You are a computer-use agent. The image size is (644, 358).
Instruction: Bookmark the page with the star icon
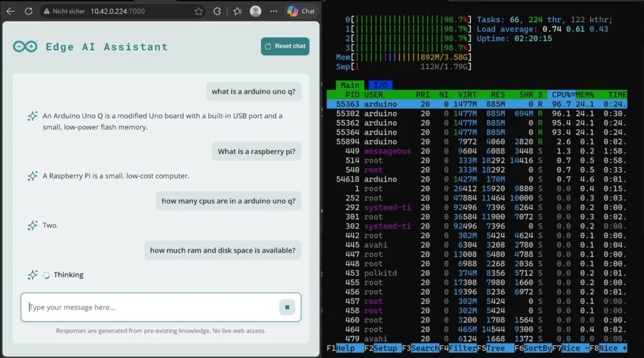(x=199, y=11)
